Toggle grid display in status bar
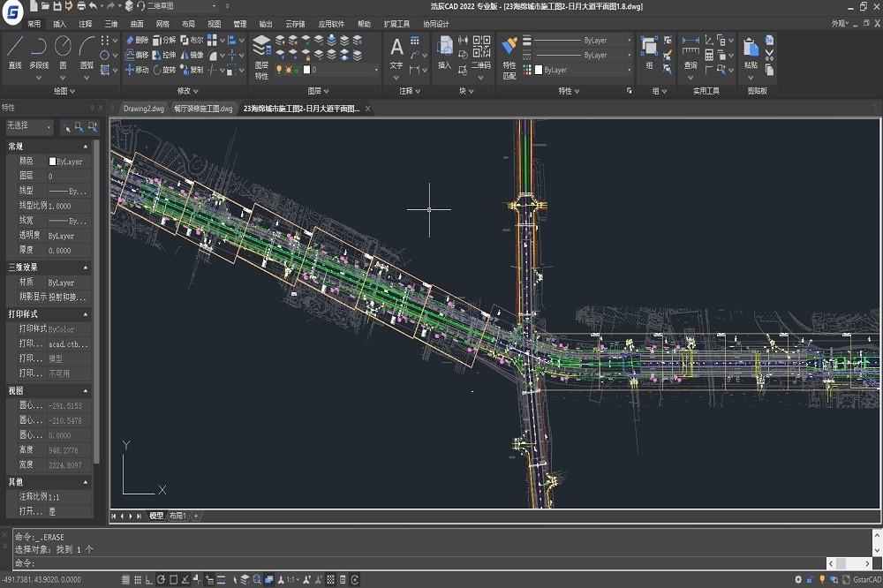 pos(138,579)
